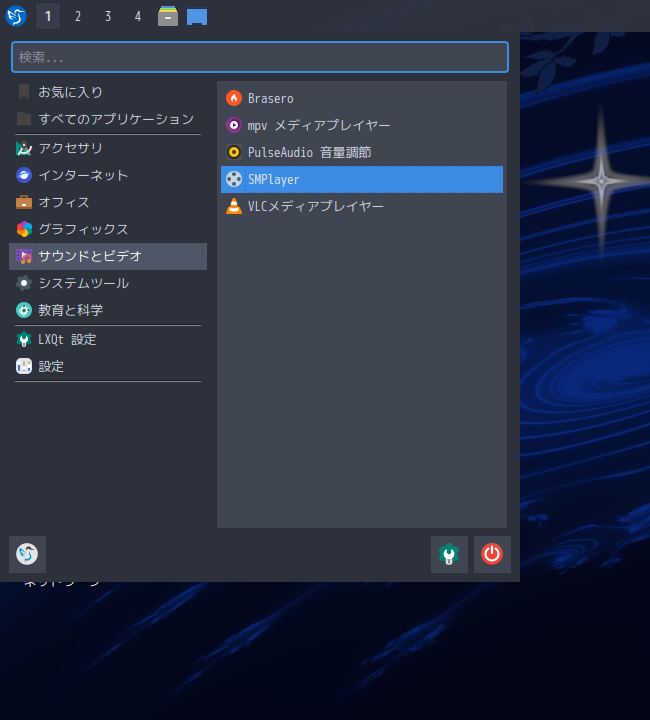
Task: Click the blue desktop icon in panel
Action: [197, 17]
